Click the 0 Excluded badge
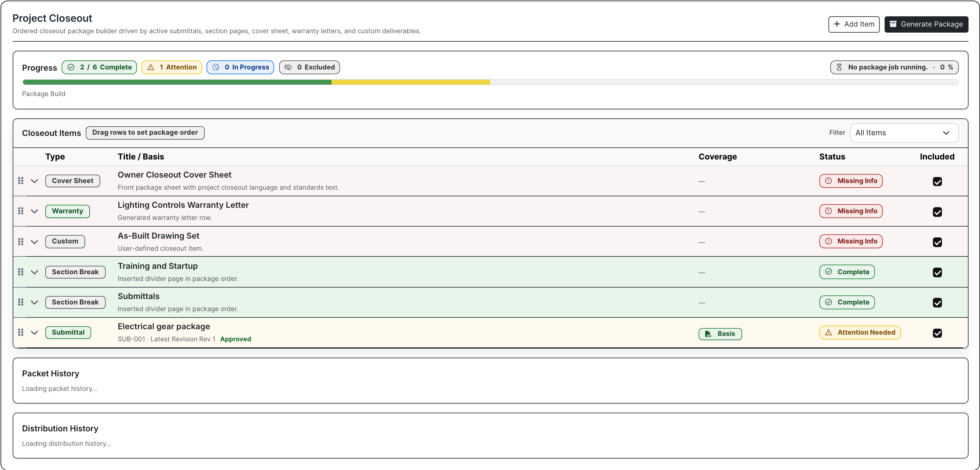 [309, 67]
